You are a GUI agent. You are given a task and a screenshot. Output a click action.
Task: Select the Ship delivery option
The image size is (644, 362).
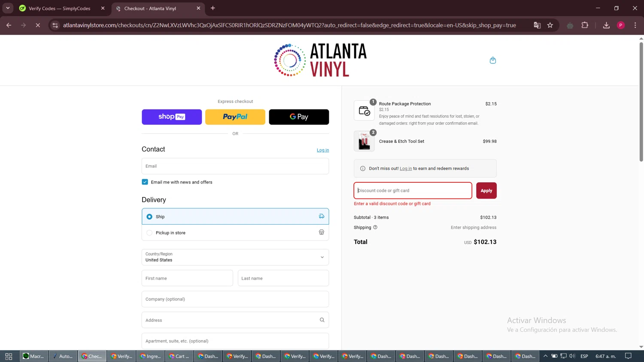click(235, 217)
